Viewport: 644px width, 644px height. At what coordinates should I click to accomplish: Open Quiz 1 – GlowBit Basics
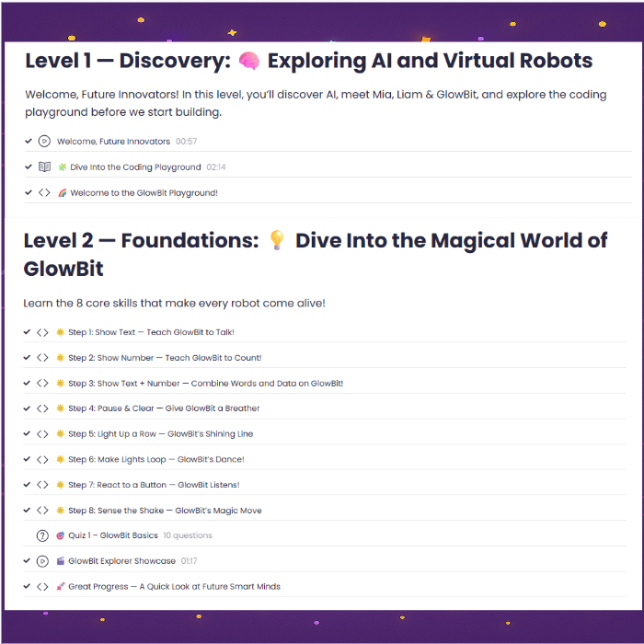pyautogui.click(x=112, y=535)
